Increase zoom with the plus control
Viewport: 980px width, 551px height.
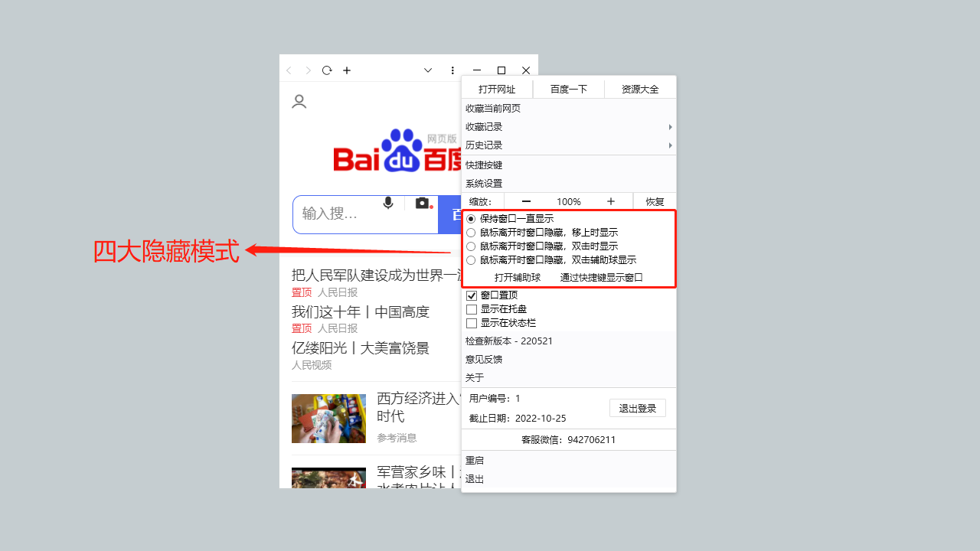click(x=610, y=201)
